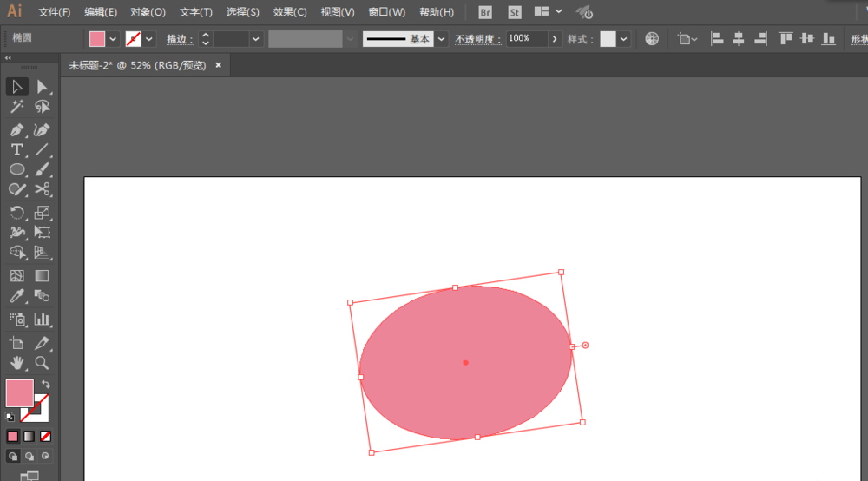Open Adobe Bridge via Br button
The width and height of the screenshot is (868, 481).
[x=485, y=12]
